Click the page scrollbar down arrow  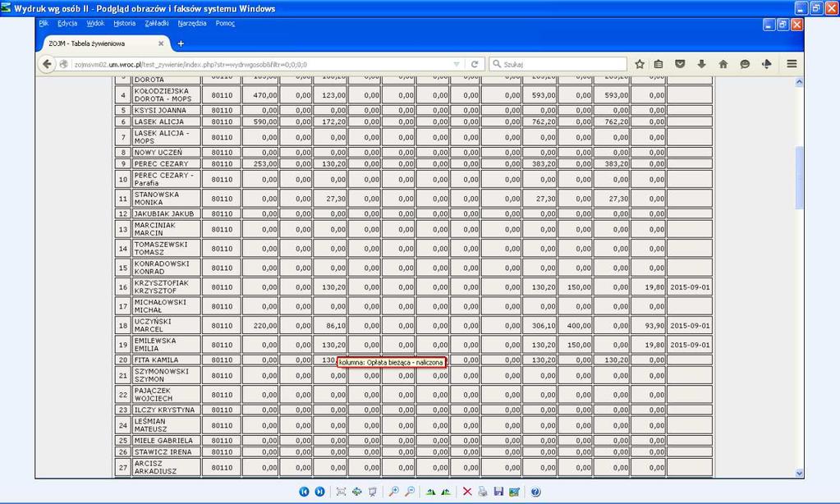[x=799, y=474]
